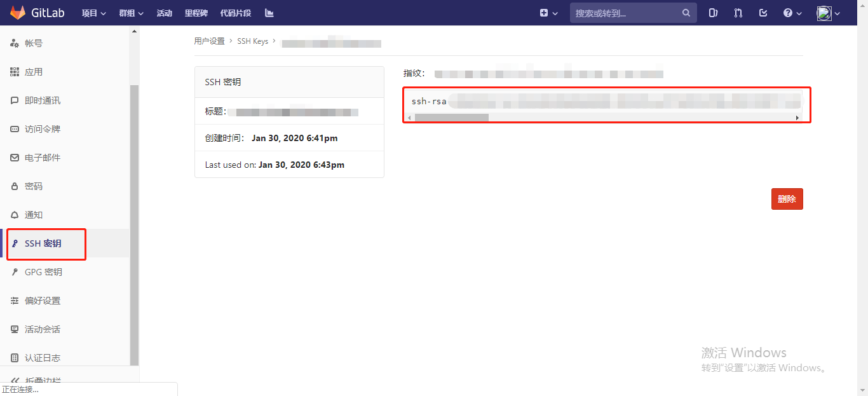Open 应用 in the settings sidebar
This screenshot has width=868, height=396.
[x=65, y=72]
